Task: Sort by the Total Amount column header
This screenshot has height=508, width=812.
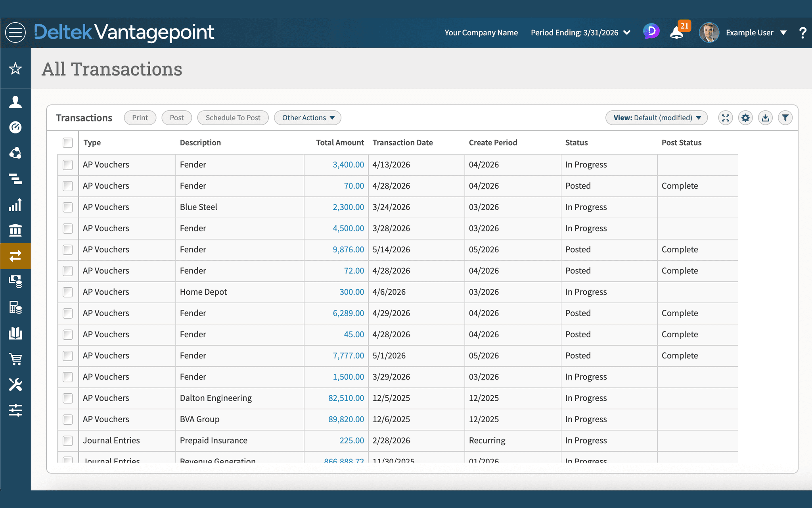Action: pyautogui.click(x=340, y=142)
